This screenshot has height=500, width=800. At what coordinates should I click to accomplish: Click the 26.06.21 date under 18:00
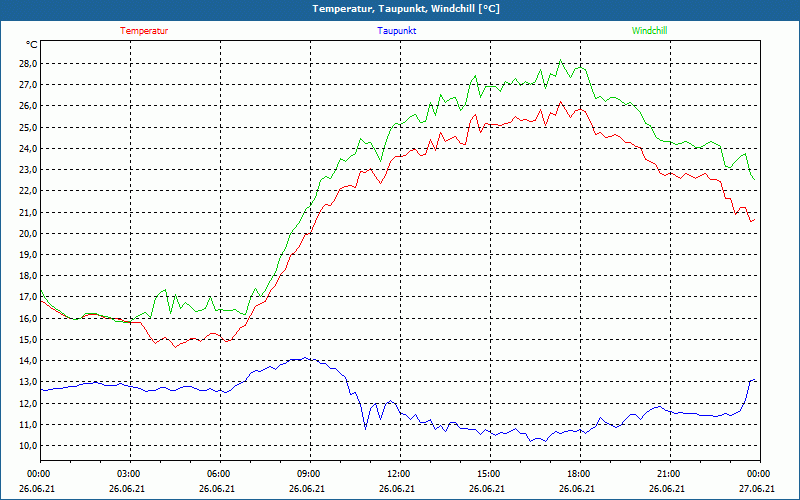tap(577, 488)
